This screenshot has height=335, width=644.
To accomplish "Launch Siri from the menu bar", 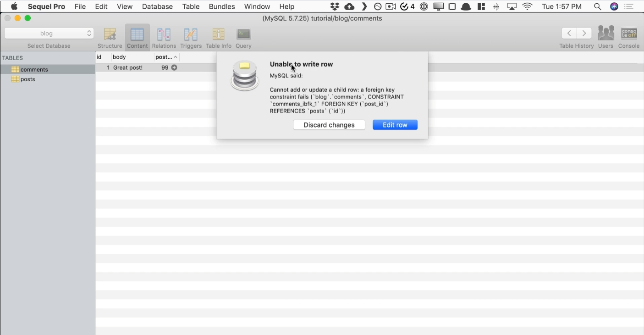I will 614,6.
